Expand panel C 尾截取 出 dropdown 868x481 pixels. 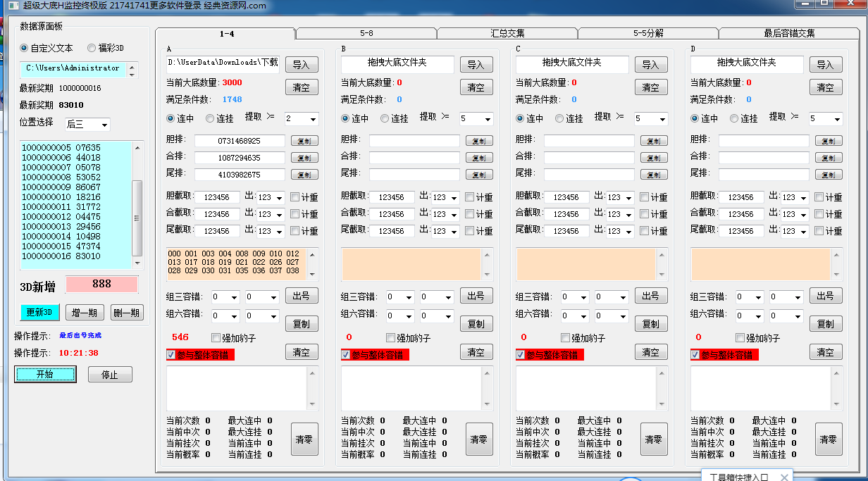[x=620, y=232]
